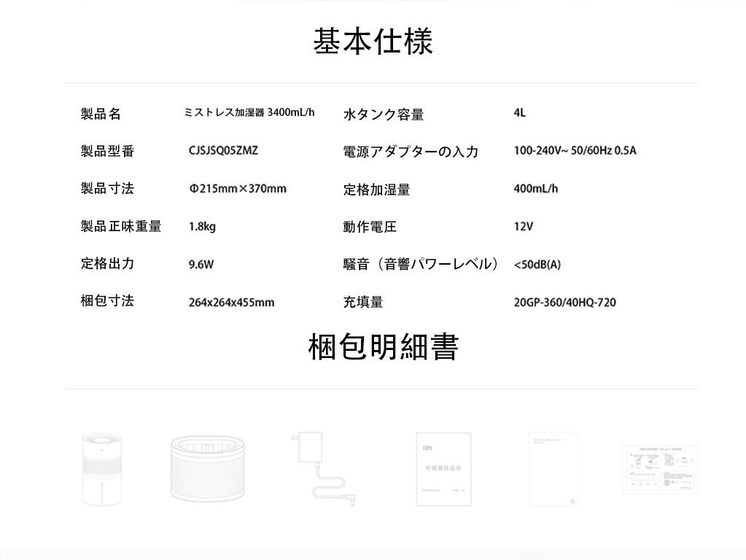This screenshot has height=560, width=746.
Task: Click the <50dB(A) value
Action: pos(537,265)
